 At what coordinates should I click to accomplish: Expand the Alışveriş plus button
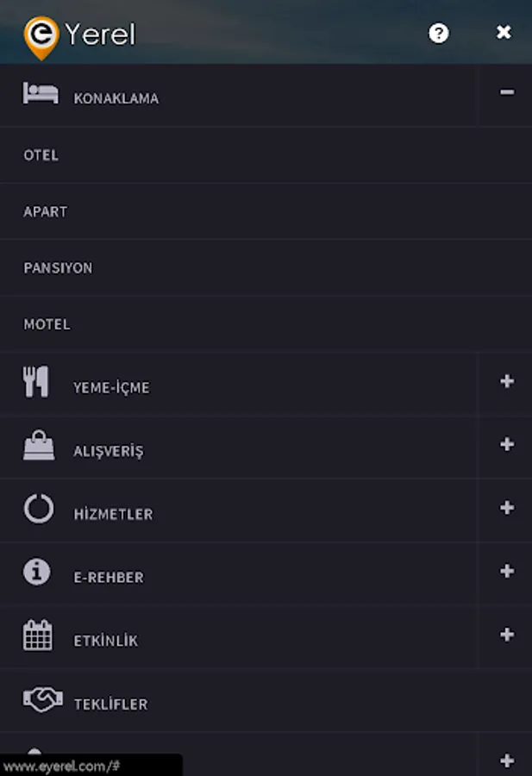(x=507, y=444)
